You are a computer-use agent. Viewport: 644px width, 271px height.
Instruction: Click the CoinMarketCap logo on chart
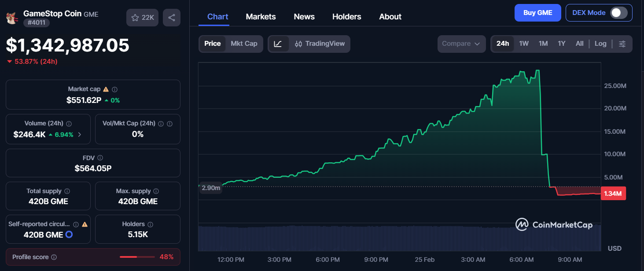click(x=554, y=225)
